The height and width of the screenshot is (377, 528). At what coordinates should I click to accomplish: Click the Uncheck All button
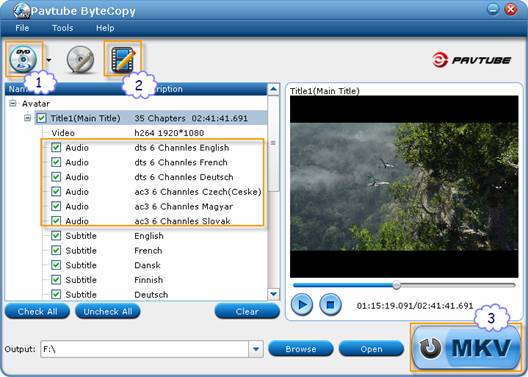tap(108, 311)
